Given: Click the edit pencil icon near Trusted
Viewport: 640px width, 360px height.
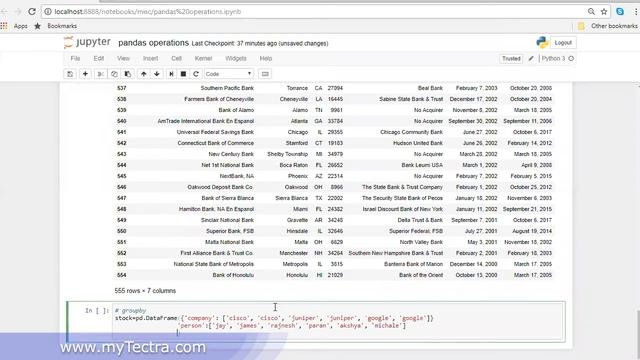Looking at the screenshot, I should 531,58.
